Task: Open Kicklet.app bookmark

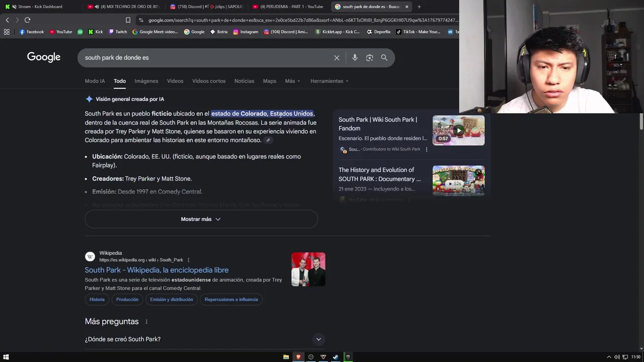Action: coord(338,32)
